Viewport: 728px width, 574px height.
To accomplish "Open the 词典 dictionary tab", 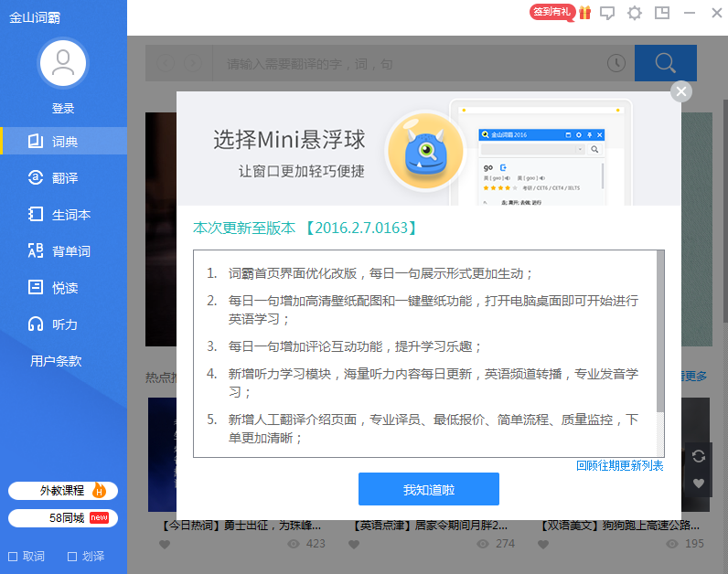I will (x=64, y=141).
